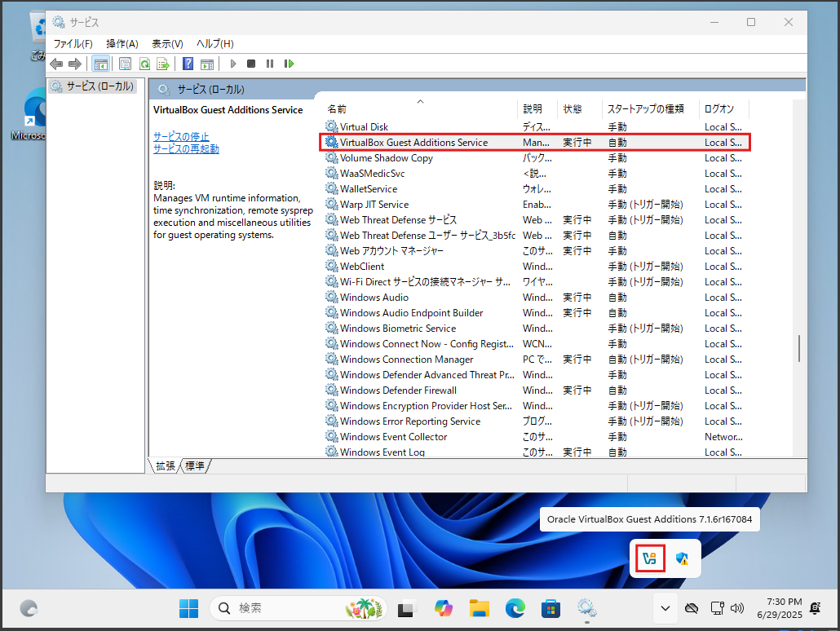The width and height of the screenshot is (840, 631).
Task: Open the Windows Start button
Action: pos(188,608)
